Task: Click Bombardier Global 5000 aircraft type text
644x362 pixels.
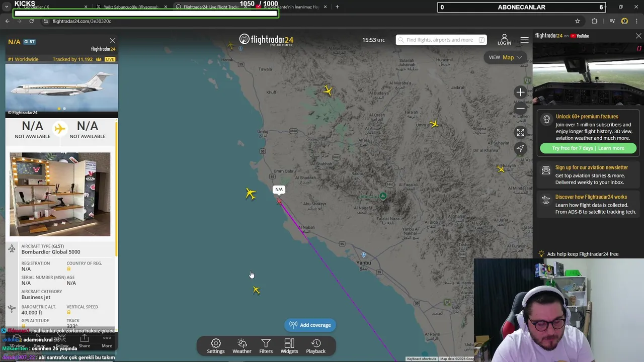Action: (x=51, y=252)
